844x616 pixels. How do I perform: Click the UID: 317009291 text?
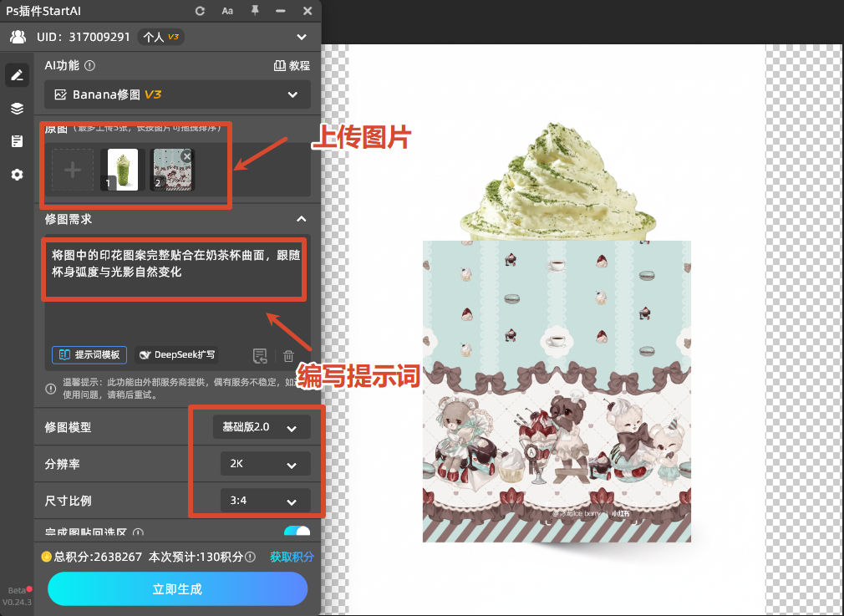click(x=84, y=37)
